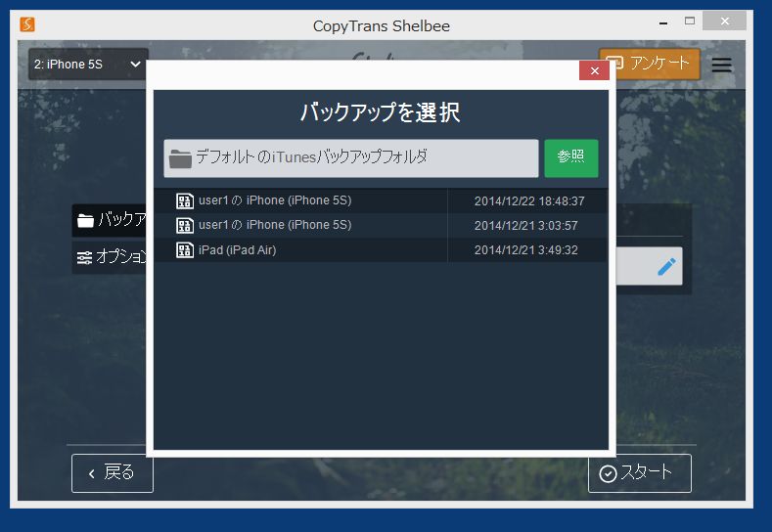Viewport: 772px width, 532px height.
Task: Click the date 2014/12/21 3:03:57
Action: (x=525, y=225)
